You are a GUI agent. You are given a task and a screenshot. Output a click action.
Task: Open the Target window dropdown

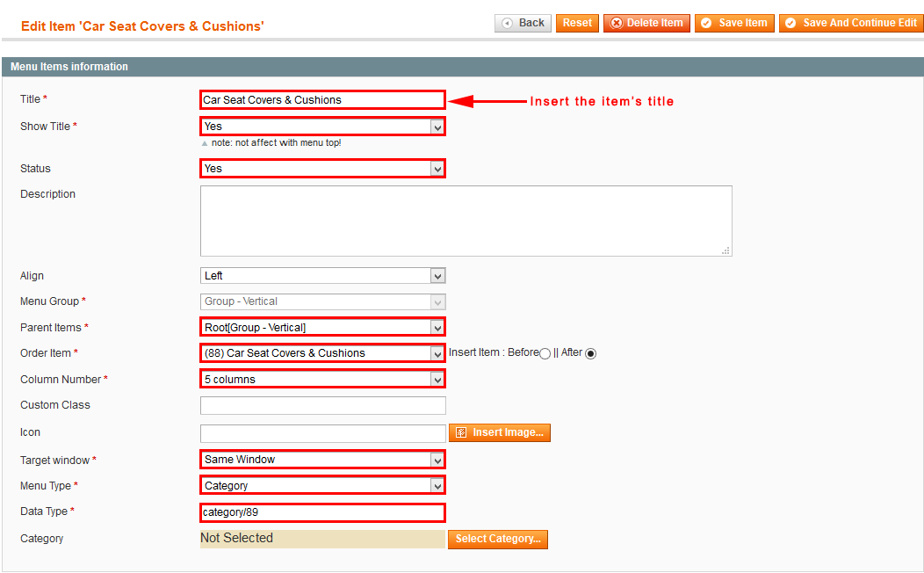point(323,460)
